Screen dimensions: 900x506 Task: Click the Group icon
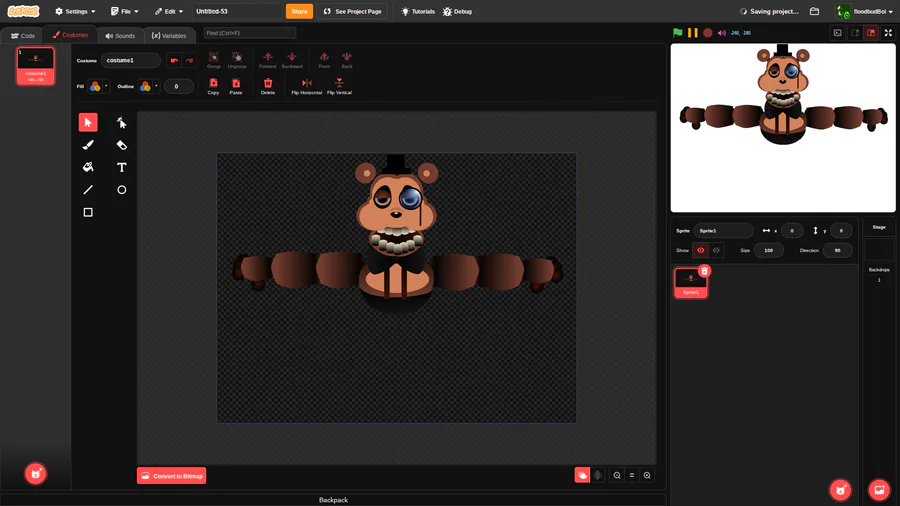pos(214,60)
